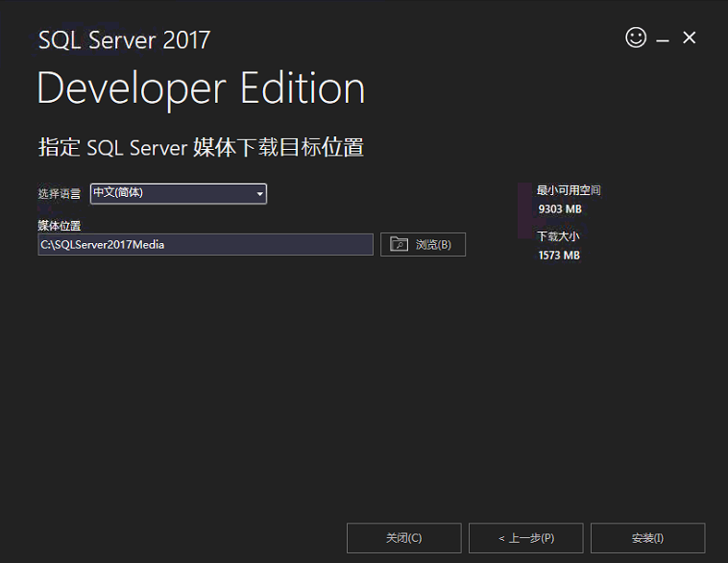Minimize the SQL Server installer window
Screen dimensions: 728x563
663,41
